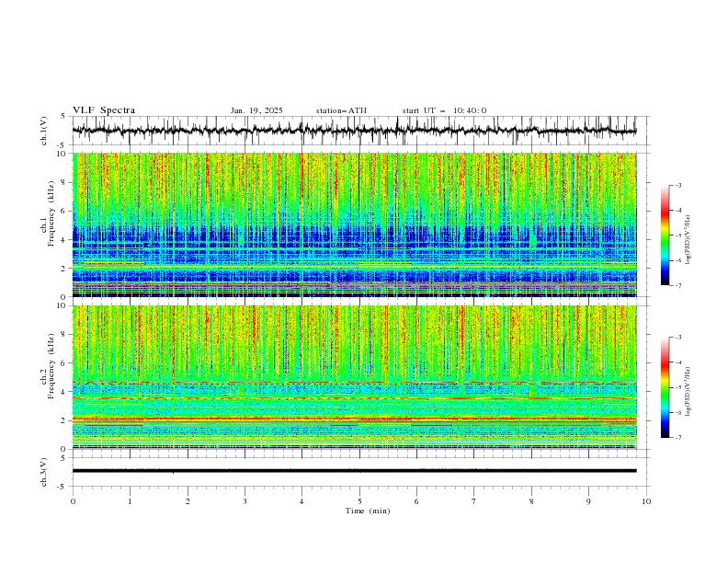
Task: Click the "VLF Spectra" title text
Action: tap(104, 110)
